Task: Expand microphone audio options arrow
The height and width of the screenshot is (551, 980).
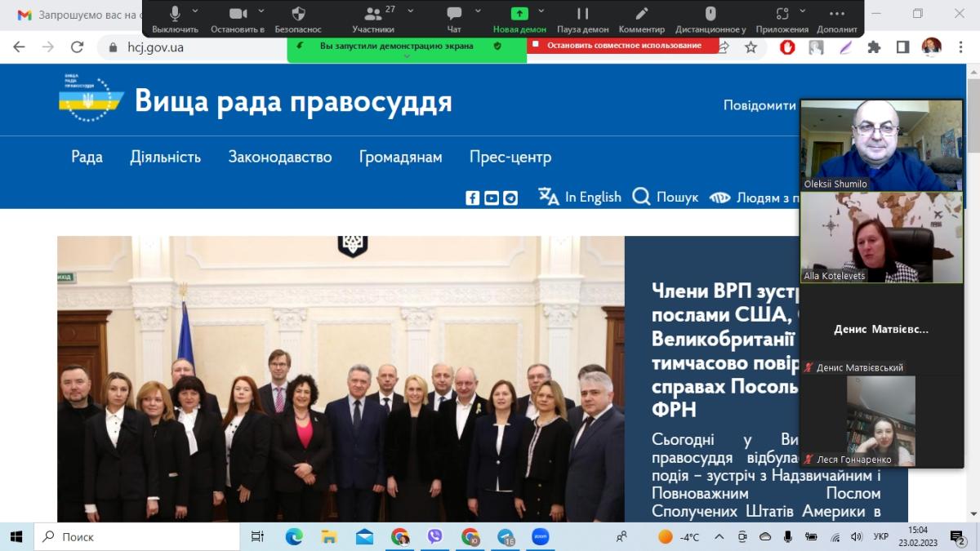Action: tap(195, 11)
